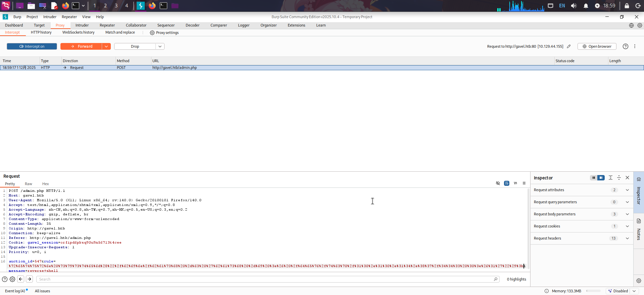Click the magnifier icon in the search field
Screen dimensions: 644x295
pos(496,279)
